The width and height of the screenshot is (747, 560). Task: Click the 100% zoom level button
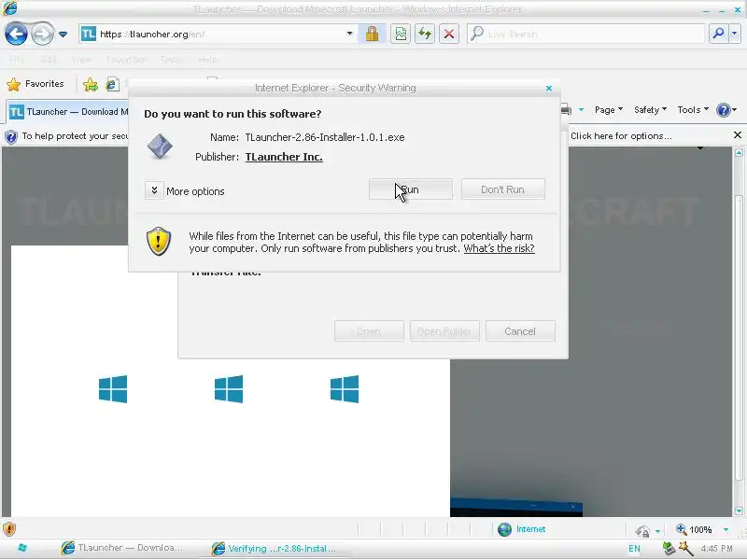coord(694,529)
